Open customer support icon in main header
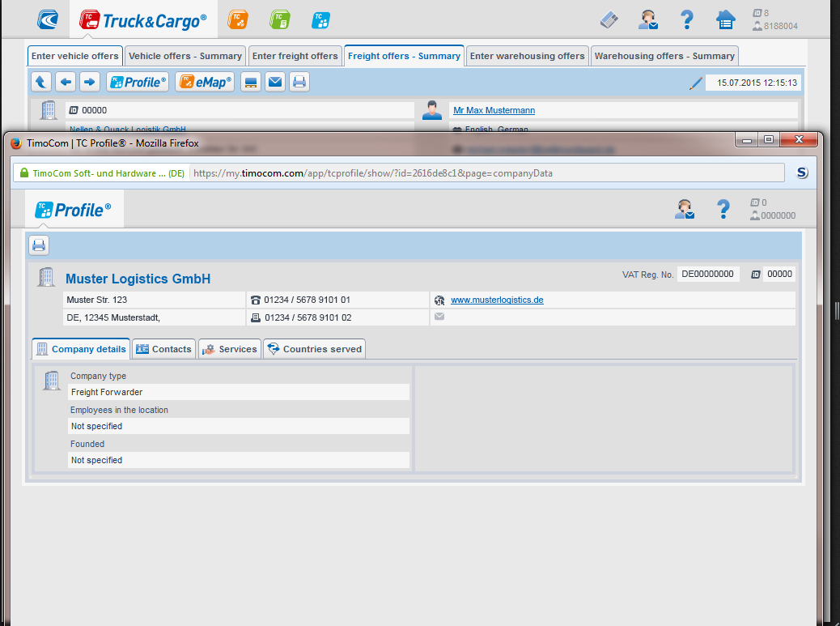The width and height of the screenshot is (840, 626). click(647, 20)
